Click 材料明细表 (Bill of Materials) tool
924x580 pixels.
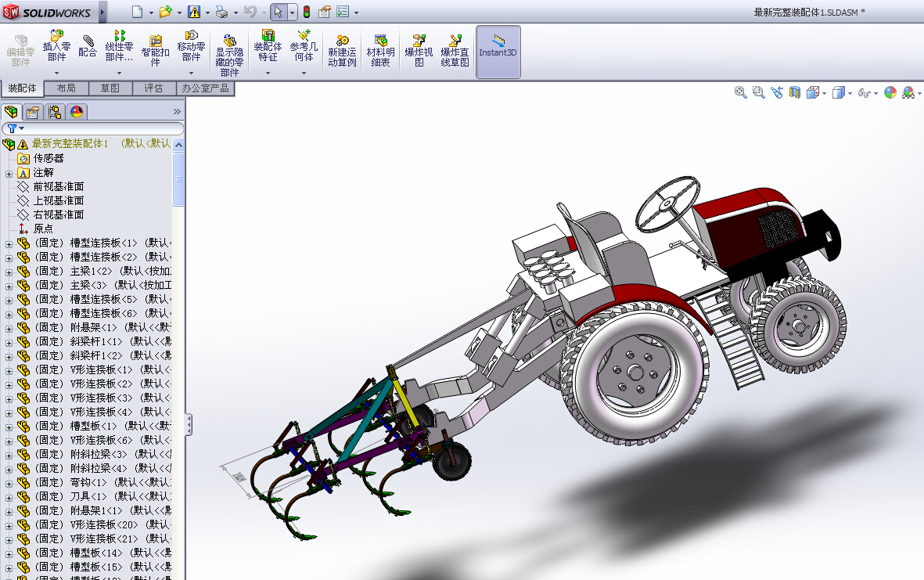point(381,51)
